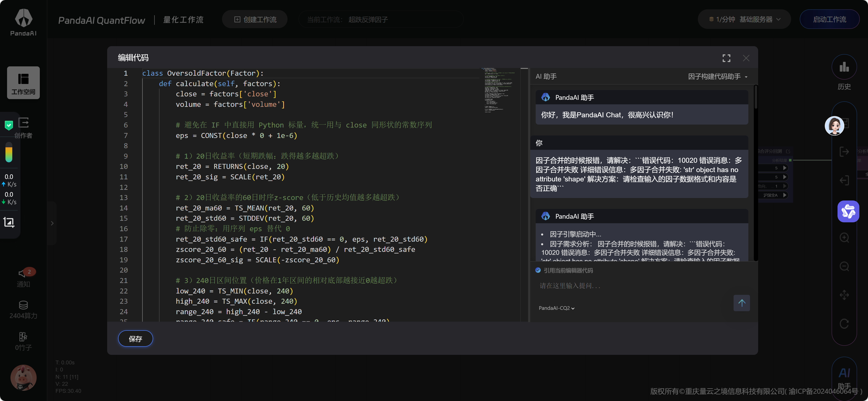The width and height of the screenshot is (868, 401).
Task: Click line 14 ret_20_ma60 = TS_MEAN code
Action: [x=245, y=208]
